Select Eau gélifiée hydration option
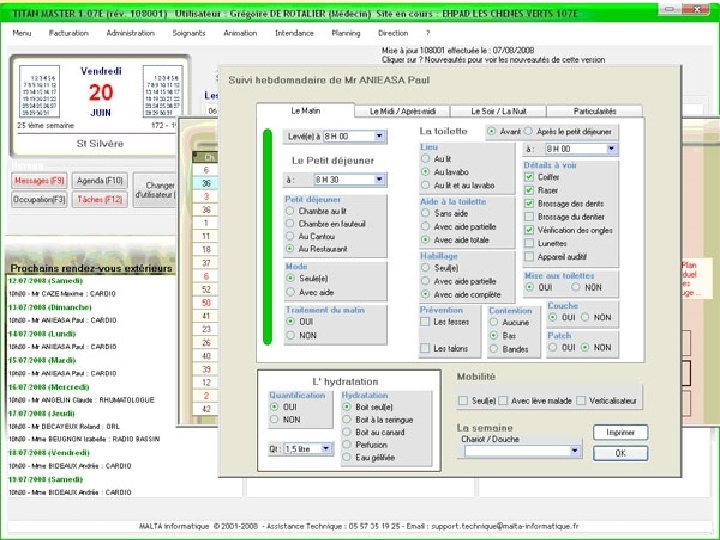Screen dimensions: 720x540 [347, 457]
